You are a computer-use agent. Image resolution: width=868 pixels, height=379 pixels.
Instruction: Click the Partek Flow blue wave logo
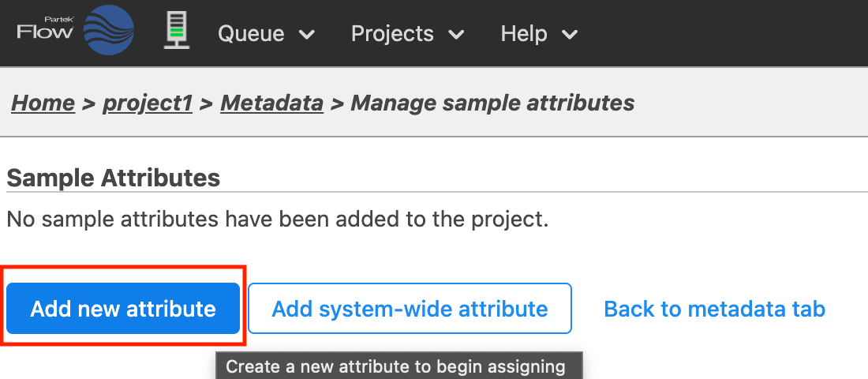[x=109, y=31]
